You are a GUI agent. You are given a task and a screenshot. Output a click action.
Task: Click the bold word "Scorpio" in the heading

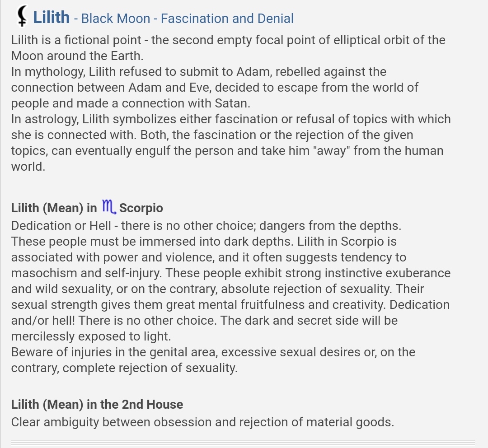coord(141,208)
